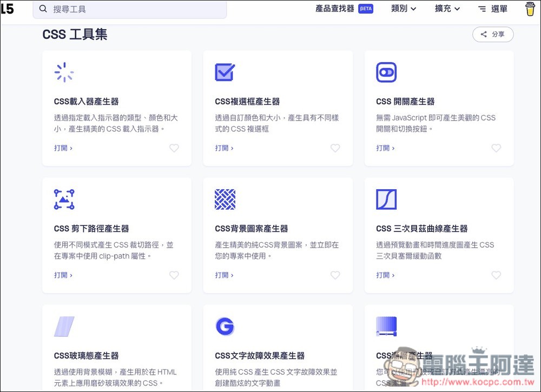Select the 產品查找器 BETA menu item
The image size is (541, 392).
(345, 9)
